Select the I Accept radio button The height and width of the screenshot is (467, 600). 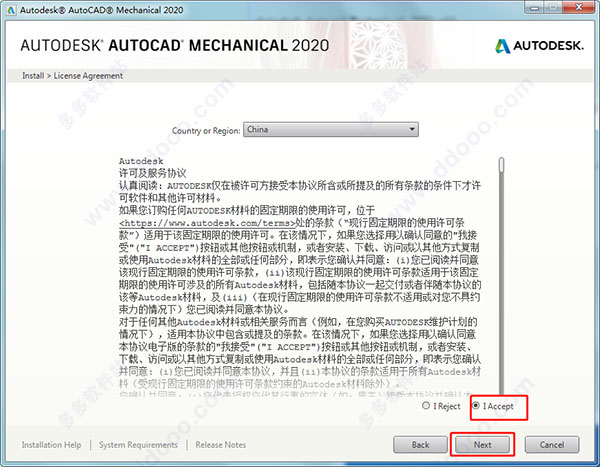point(476,405)
